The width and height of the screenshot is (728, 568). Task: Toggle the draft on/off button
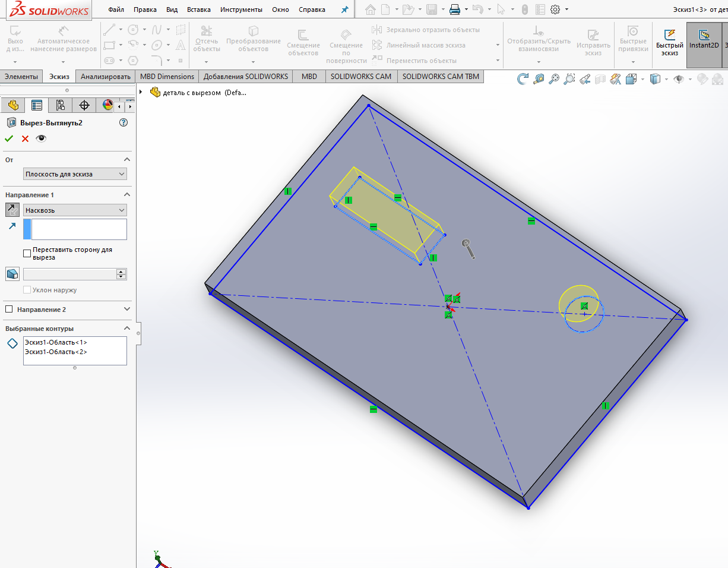coord(12,274)
